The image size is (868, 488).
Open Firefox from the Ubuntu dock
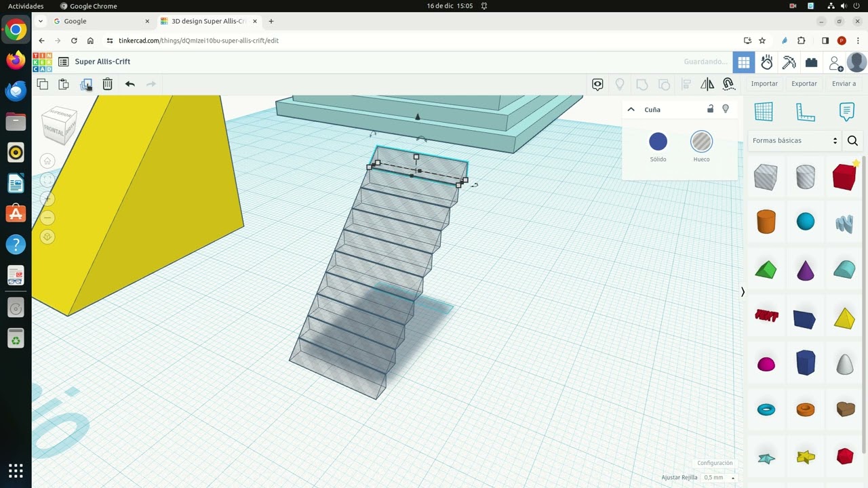point(16,60)
